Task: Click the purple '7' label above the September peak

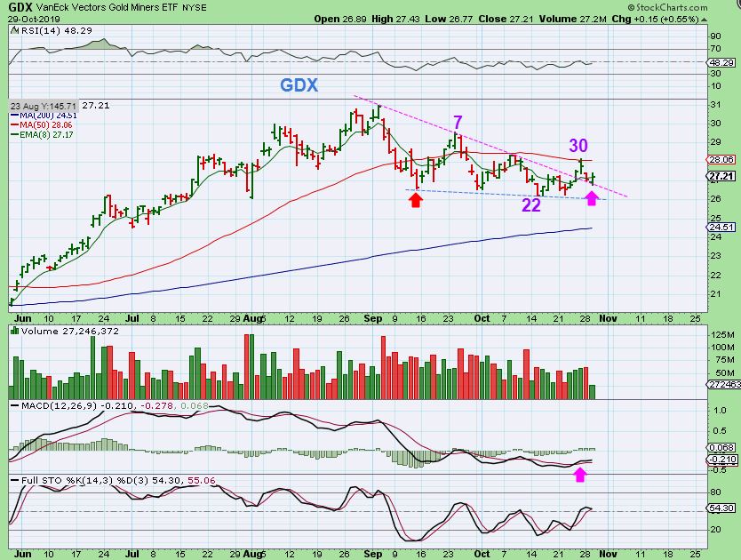Action: point(458,123)
